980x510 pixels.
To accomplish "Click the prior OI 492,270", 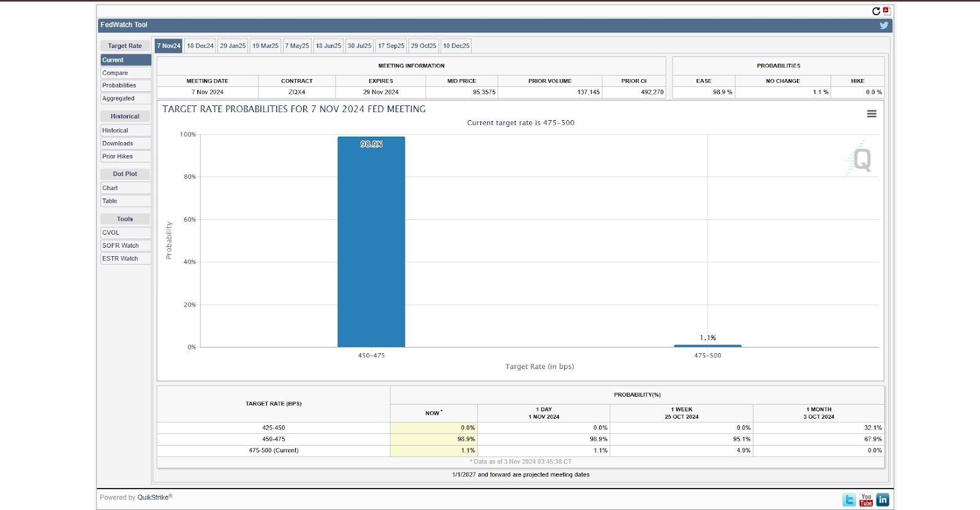I will tap(652, 92).
